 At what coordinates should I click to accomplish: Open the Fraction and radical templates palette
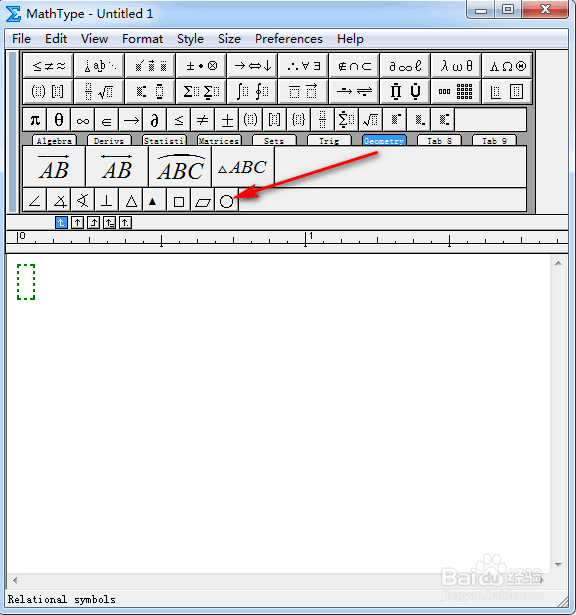coord(99,92)
